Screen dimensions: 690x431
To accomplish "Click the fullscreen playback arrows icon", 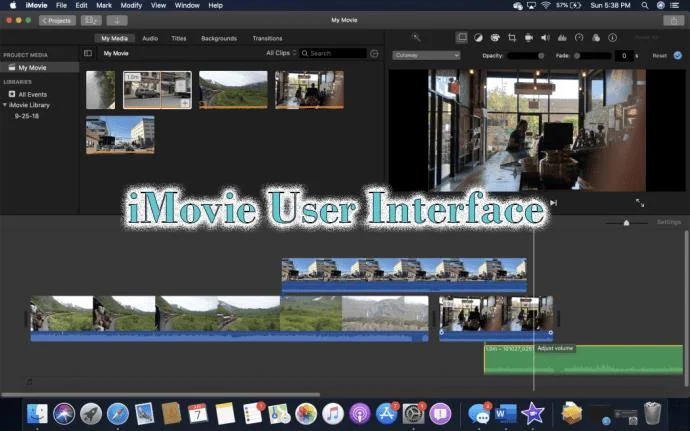I will [x=640, y=203].
